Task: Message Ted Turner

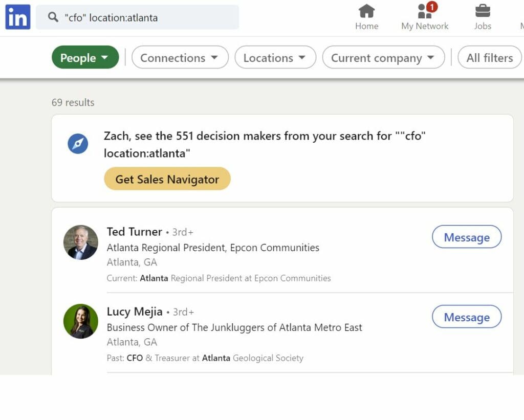Action: (467, 237)
